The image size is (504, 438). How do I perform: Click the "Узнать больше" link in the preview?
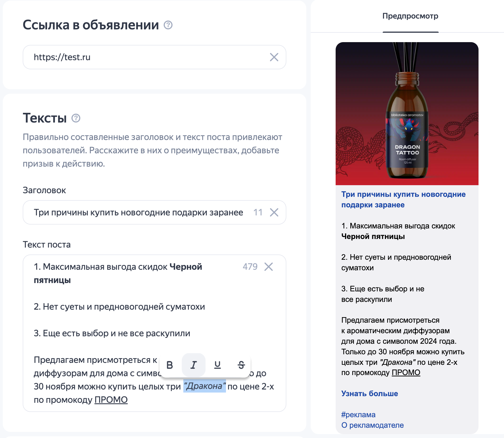point(369,394)
